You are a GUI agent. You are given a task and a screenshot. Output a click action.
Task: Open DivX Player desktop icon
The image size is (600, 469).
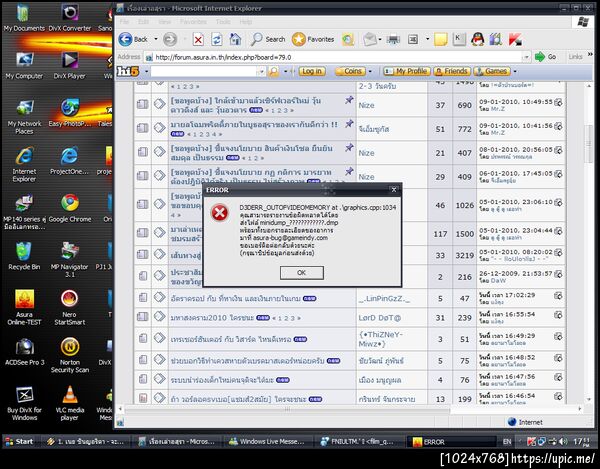point(70,66)
